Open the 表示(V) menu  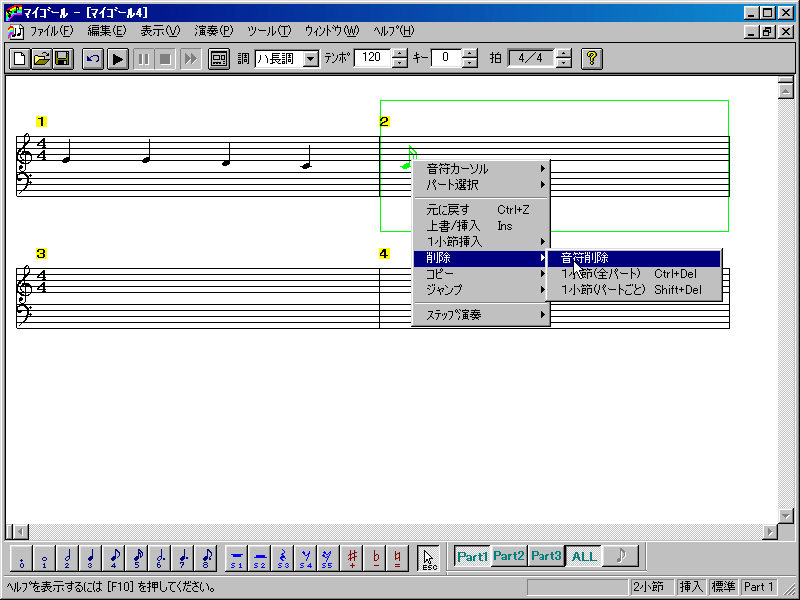(x=160, y=31)
